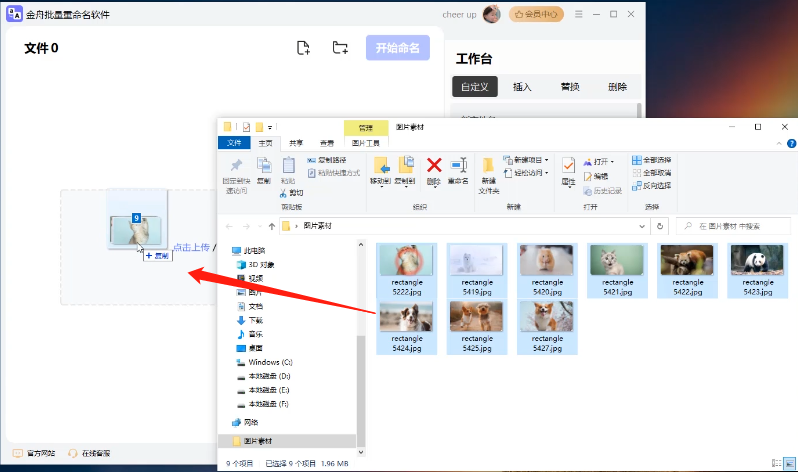Viewport: 798px width, 472px height.
Task: Click the refresh button beside address bar
Action: pos(660,226)
